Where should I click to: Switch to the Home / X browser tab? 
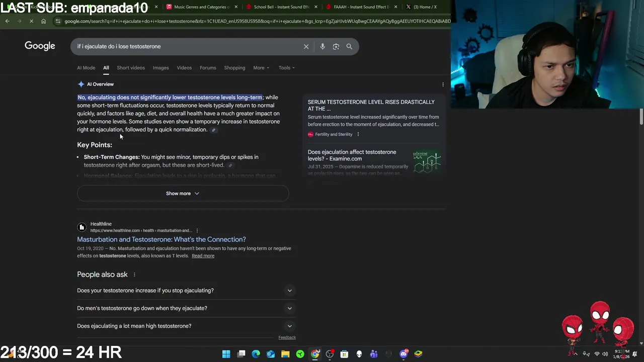pos(425,7)
